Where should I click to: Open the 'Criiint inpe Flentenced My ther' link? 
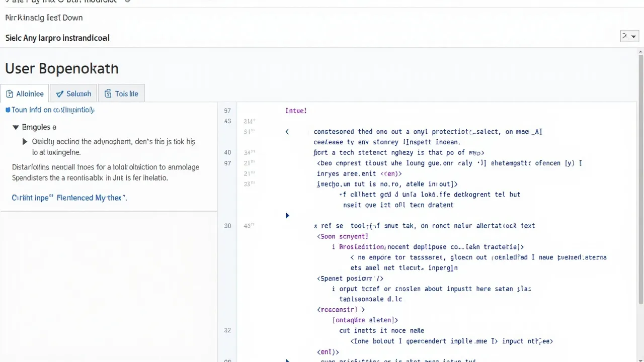pyautogui.click(x=69, y=198)
